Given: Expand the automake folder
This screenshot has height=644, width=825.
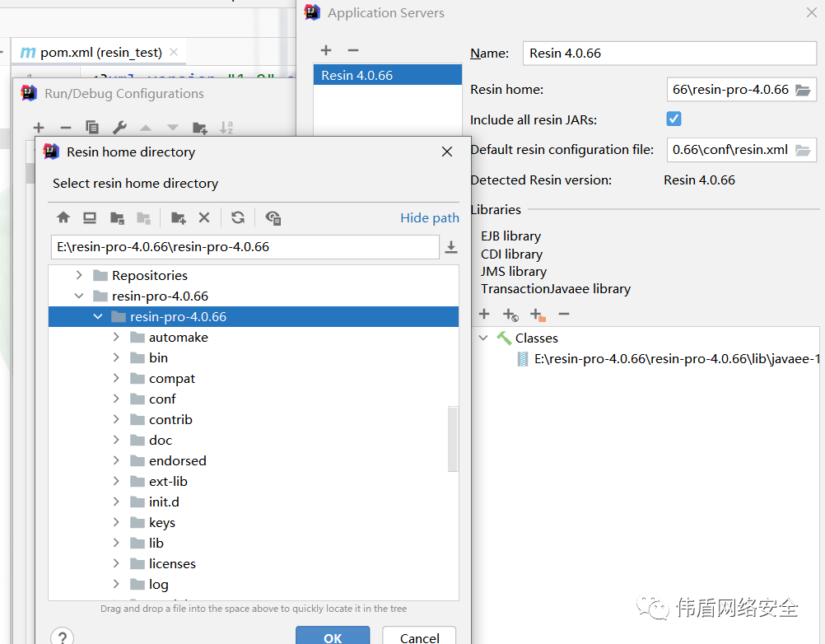Looking at the screenshot, I should coord(116,337).
